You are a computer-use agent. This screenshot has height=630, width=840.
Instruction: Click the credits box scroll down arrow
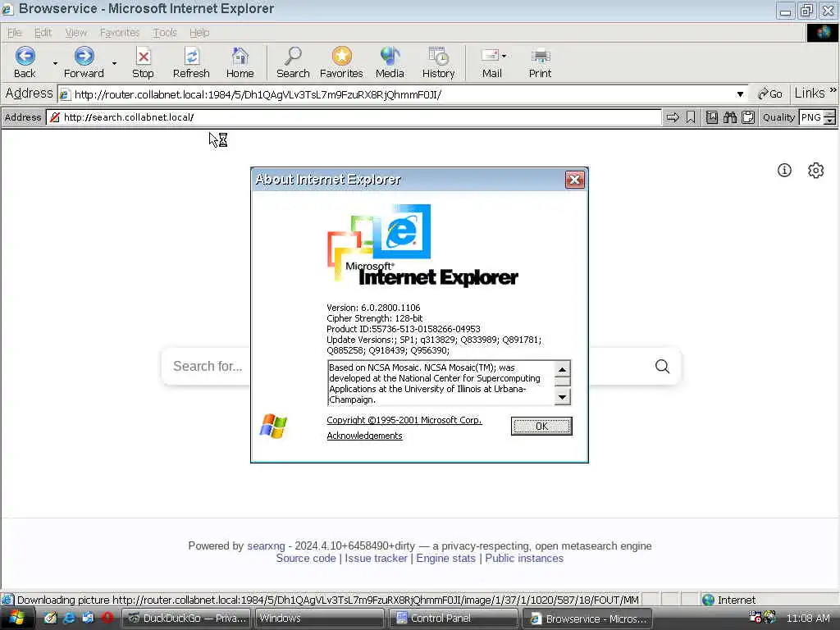562,397
